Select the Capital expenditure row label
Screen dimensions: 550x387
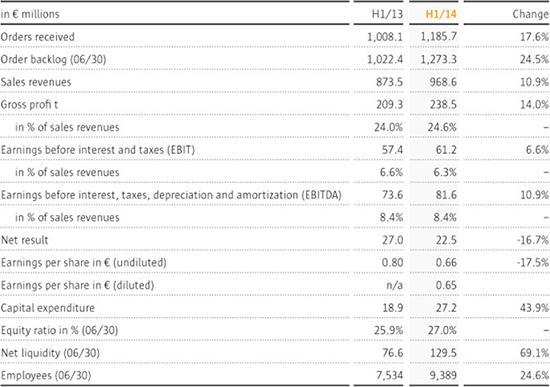coord(48,308)
